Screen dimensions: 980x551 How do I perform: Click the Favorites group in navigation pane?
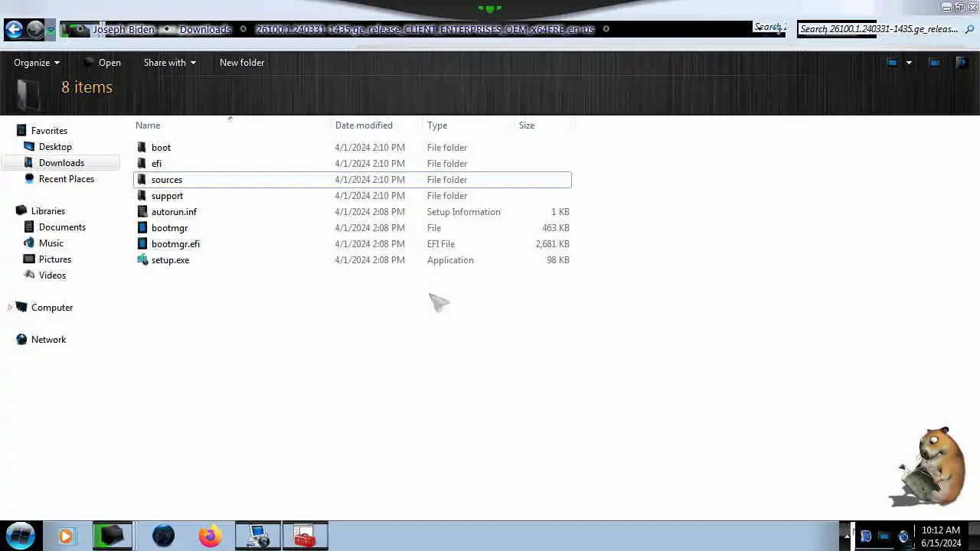(x=49, y=131)
